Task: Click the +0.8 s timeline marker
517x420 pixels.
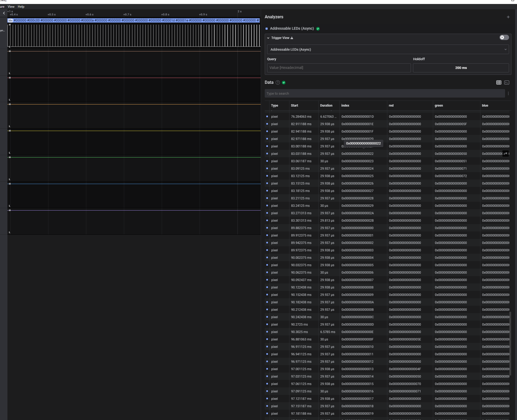Action: click(165, 14)
